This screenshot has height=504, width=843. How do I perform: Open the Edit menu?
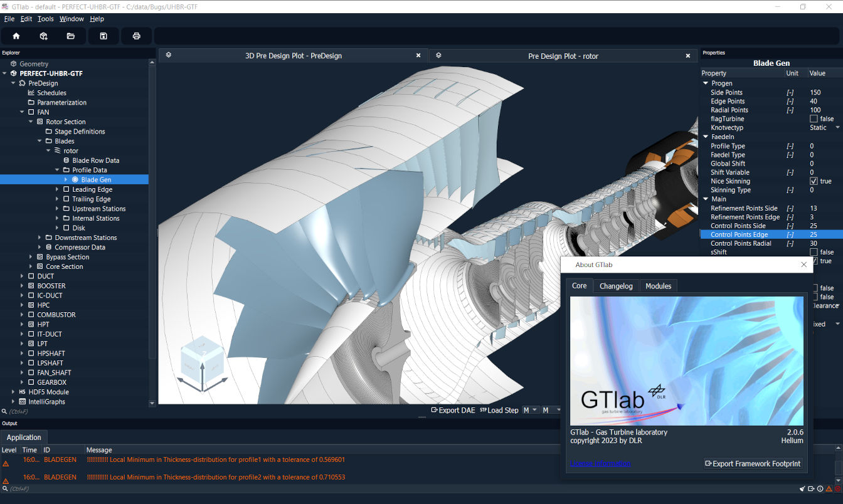[26, 19]
